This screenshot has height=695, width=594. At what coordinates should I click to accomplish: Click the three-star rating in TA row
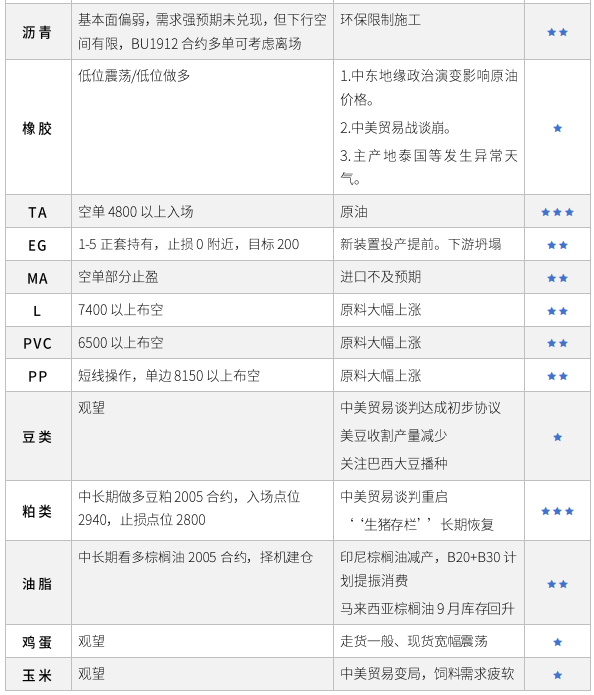click(557, 212)
